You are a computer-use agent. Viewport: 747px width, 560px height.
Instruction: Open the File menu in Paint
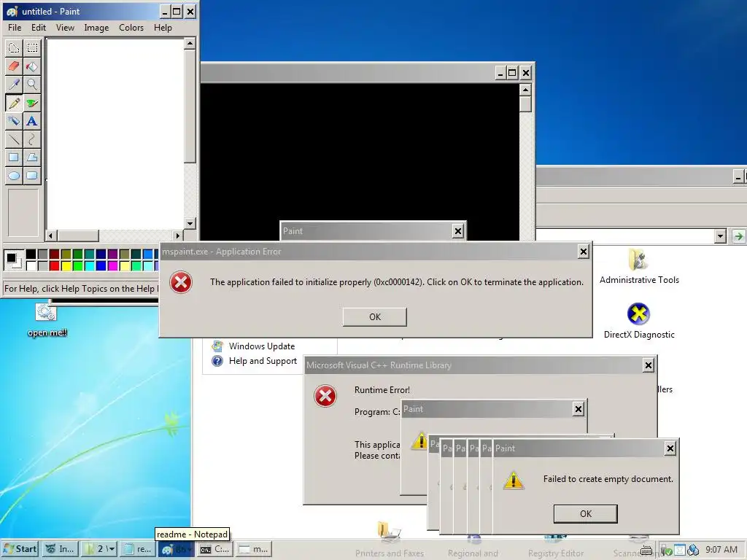tap(15, 28)
